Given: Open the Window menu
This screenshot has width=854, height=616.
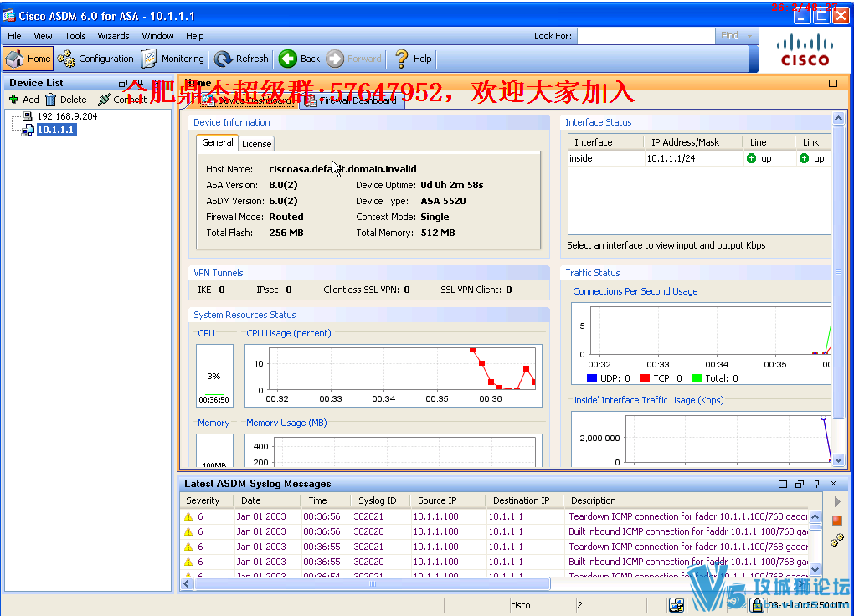Looking at the screenshot, I should [157, 36].
